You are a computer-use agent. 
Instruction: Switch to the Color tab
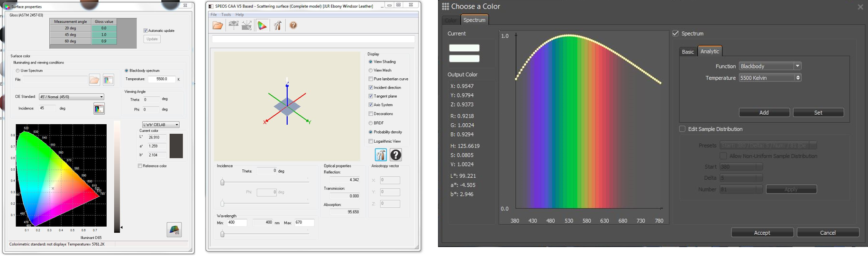tap(451, 20)
